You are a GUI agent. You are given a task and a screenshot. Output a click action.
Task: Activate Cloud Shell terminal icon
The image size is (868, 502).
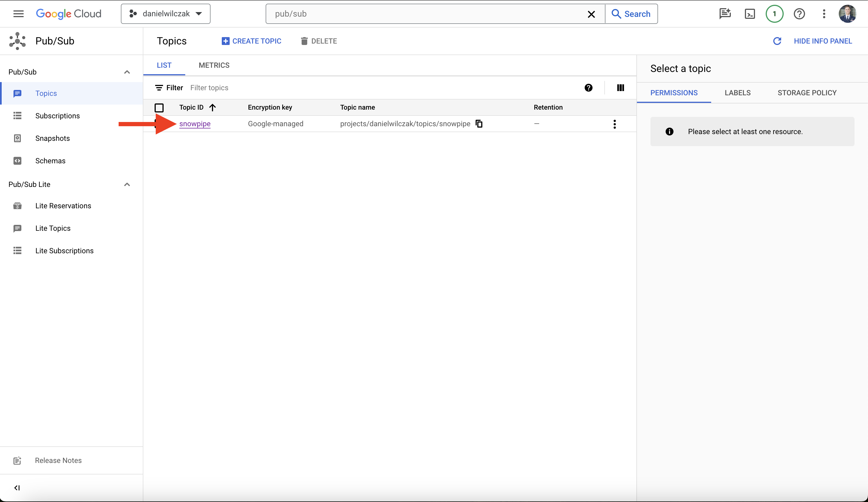click(x=750, y=14)
